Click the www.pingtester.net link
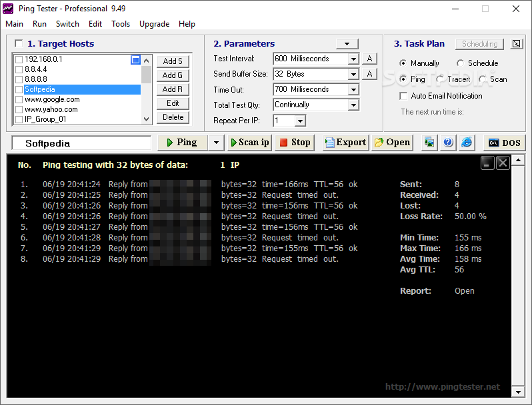This screenshot has width=532, height=405. point(443,387)
